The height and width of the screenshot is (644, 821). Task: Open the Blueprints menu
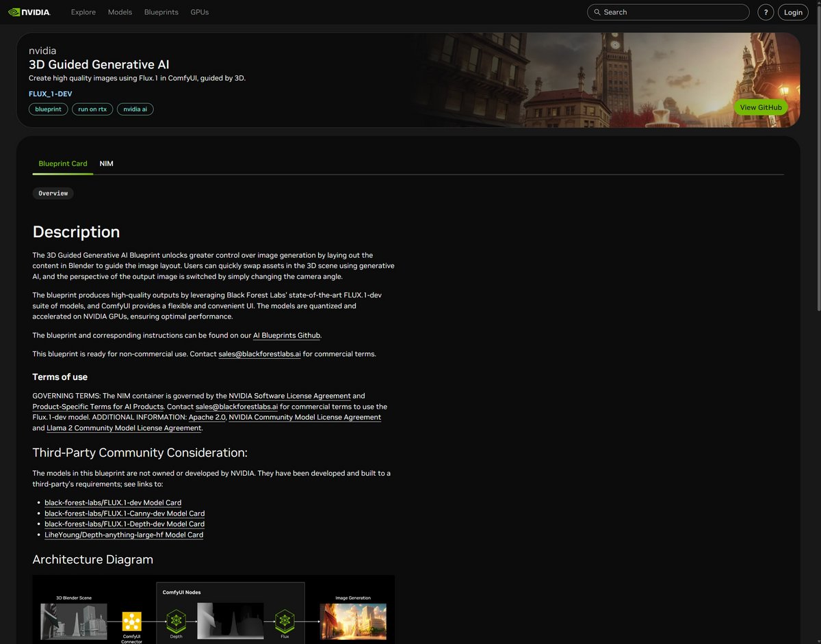[x=161, y=12]
